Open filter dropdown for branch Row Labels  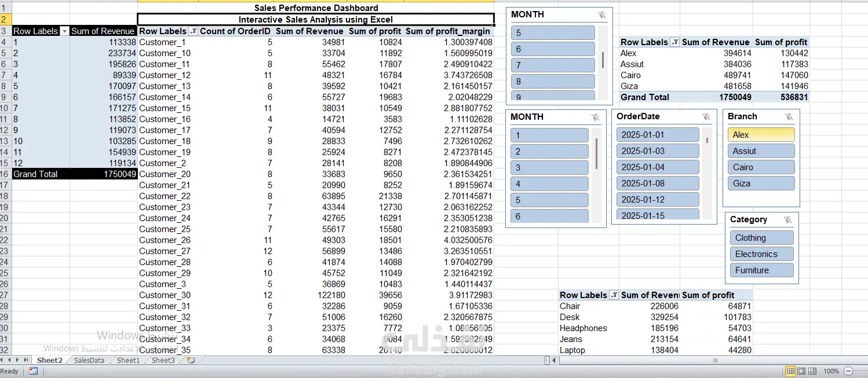click(674, 42)
